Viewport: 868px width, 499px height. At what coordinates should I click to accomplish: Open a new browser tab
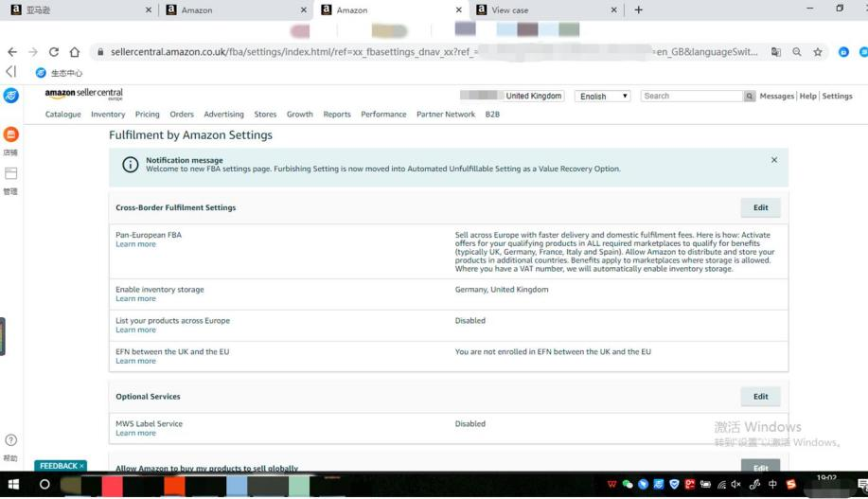pos(638,9)
